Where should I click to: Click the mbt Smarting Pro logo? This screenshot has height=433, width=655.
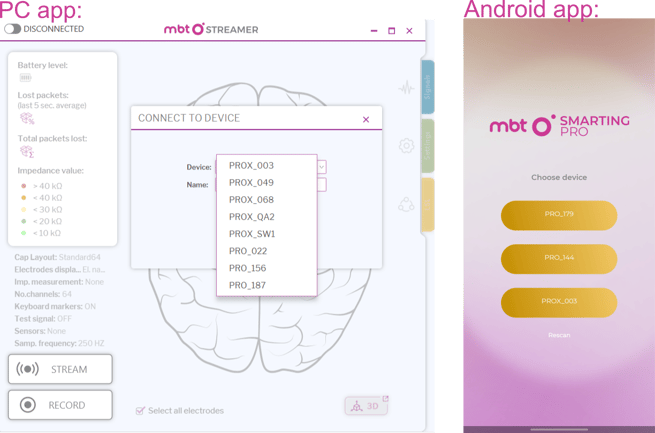(x=559, y=125)
